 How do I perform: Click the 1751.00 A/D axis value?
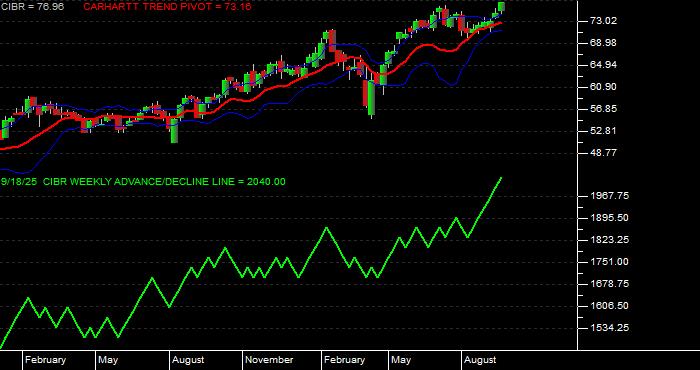tap(609, 262)
